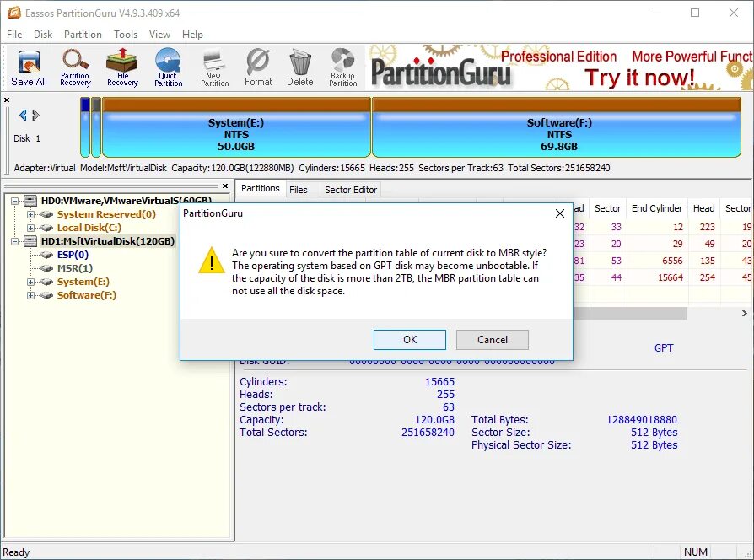Click the warning icon in dialog
Image resolution: width=754 pixels, height=560 pixels.
click(x=212, y=261)
